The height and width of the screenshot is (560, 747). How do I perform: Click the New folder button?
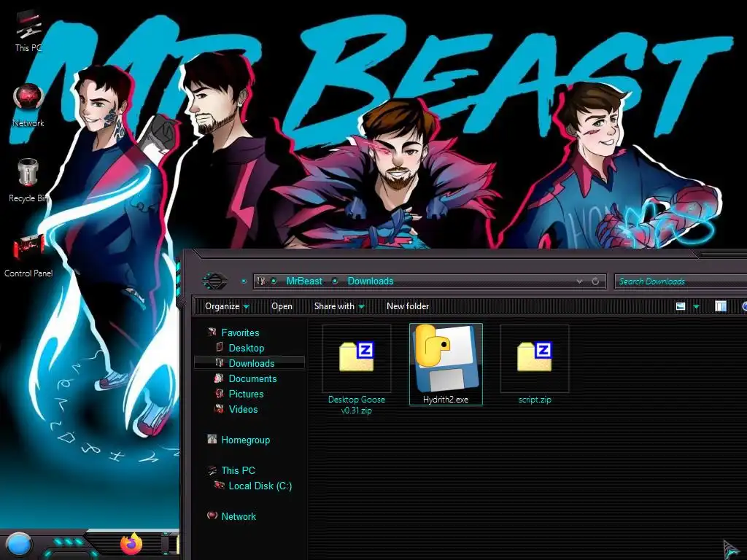tap(408, 306)
